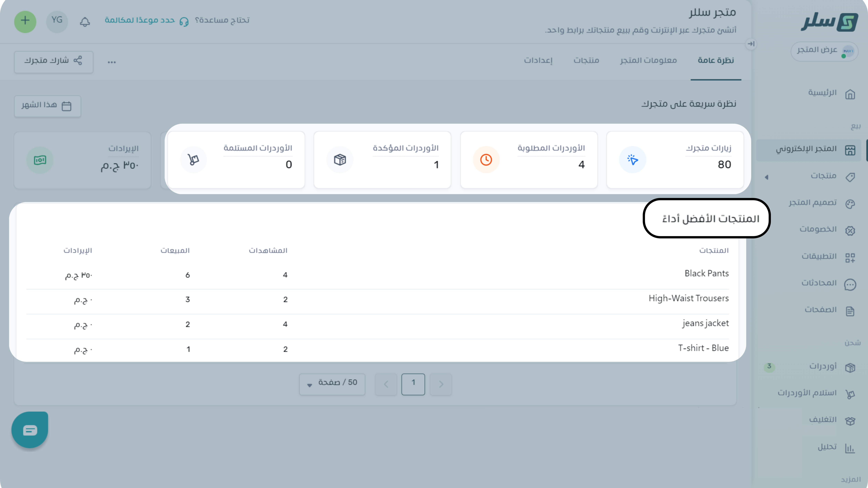
Task: Switch to إعدادات tab
Action: pos(538,61)
